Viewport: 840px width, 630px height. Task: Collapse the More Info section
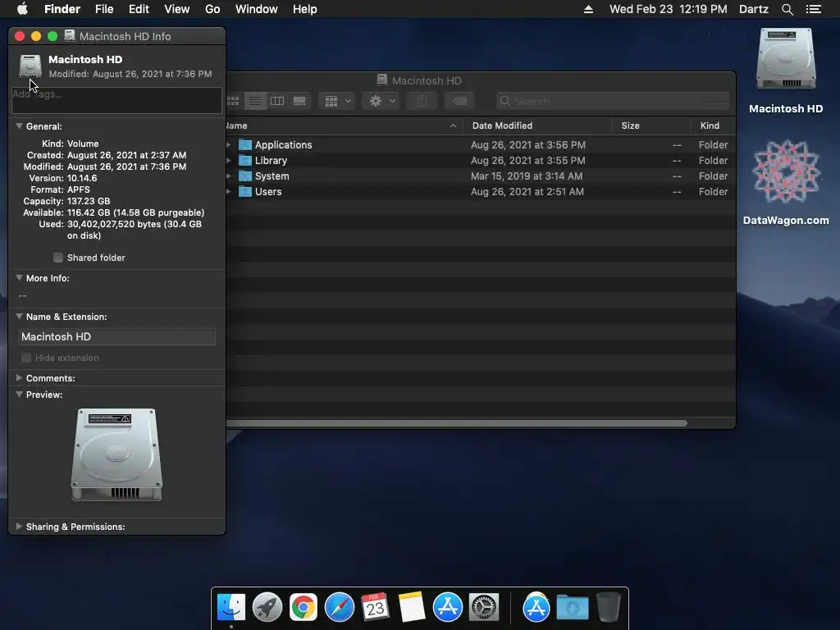20,278
